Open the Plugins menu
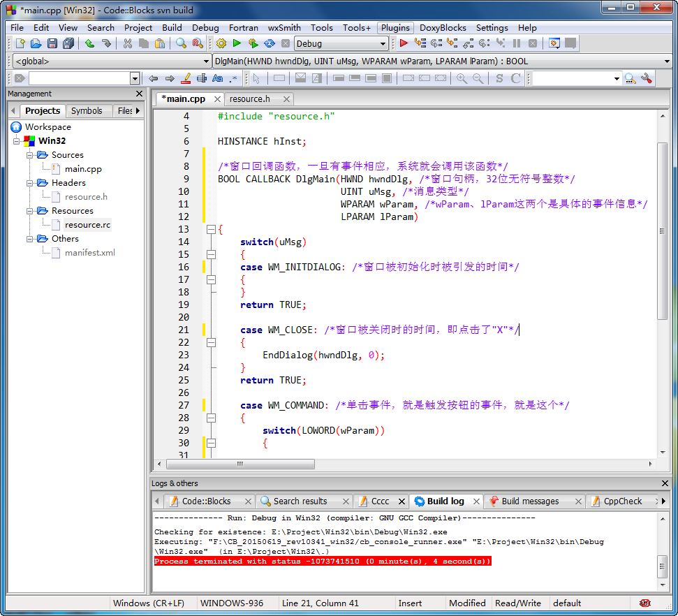Image resolution: width=678 pixels, height=616 pixels. (395, 27)
